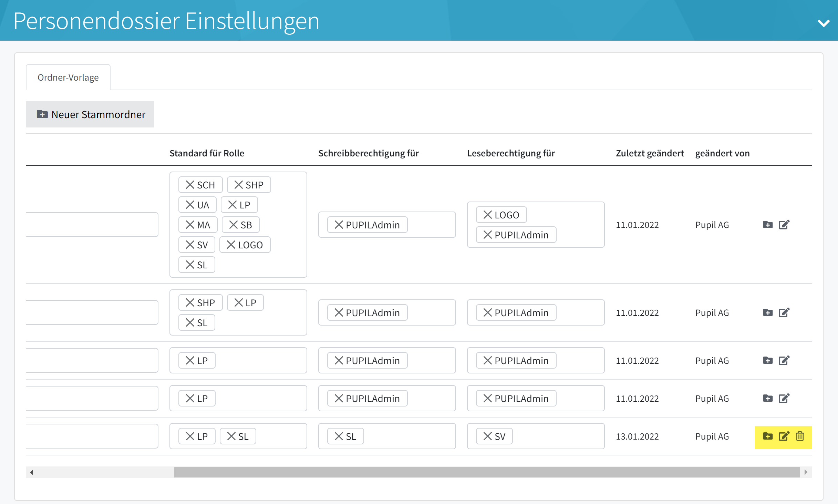This screenshot has height=504, width=838.
Task: Remove the SB role tag
Action: click(233, 225)
